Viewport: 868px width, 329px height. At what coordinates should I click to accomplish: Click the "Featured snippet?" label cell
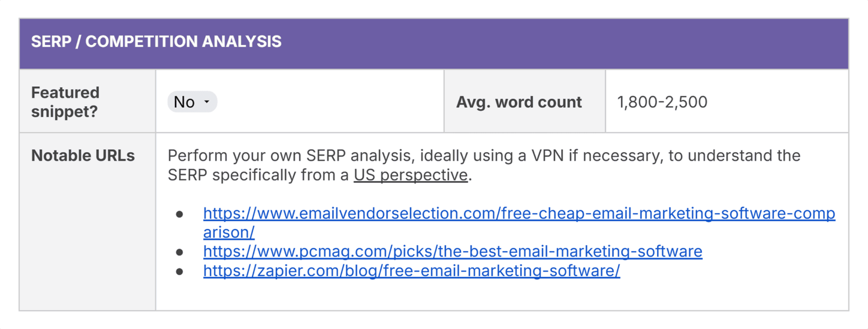pos(87,102)
